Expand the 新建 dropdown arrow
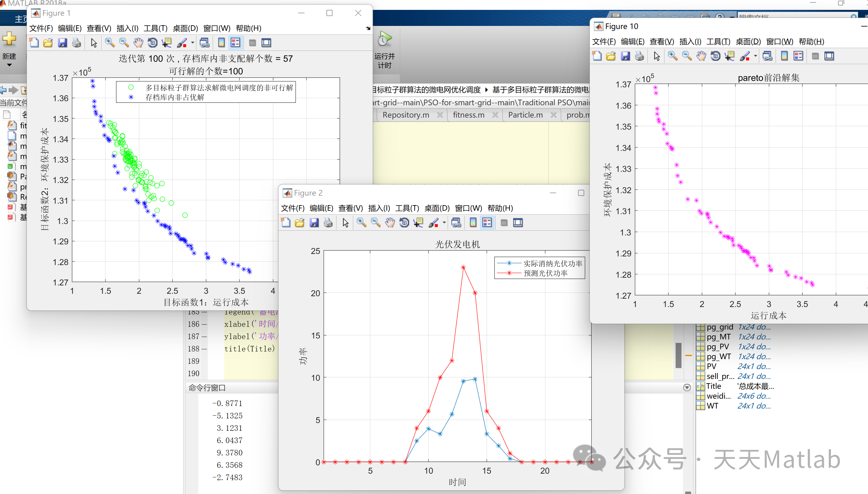The height and width of the screenshot is (494, 868). tap(9, 65)
